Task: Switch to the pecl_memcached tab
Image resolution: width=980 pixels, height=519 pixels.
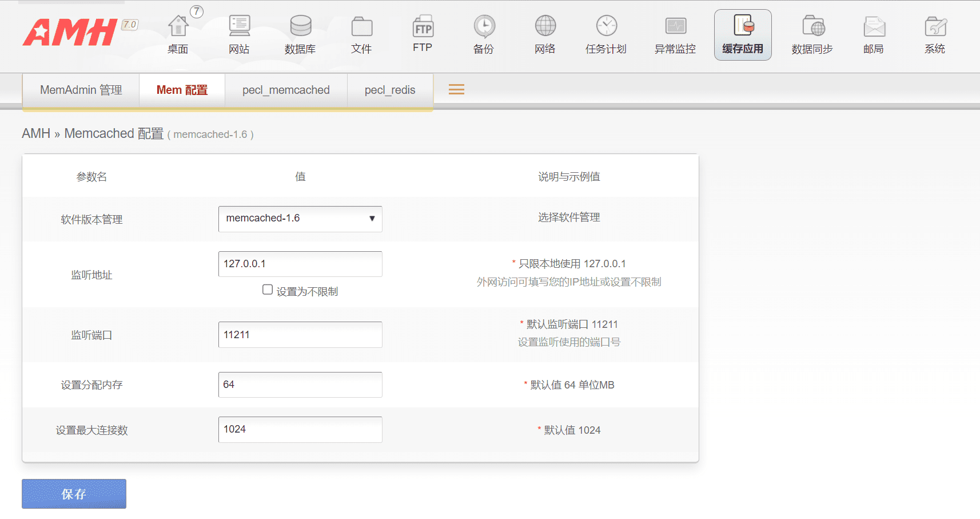Action: point(286,89)
